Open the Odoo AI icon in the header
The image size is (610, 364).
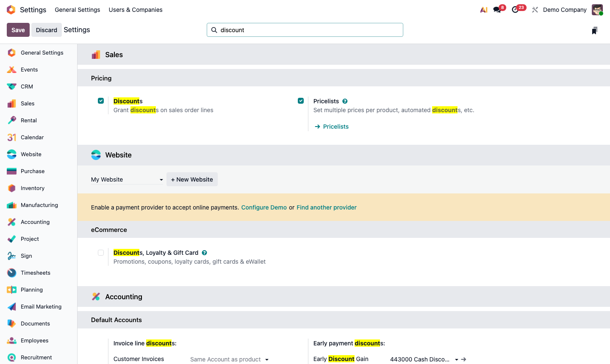pos(483,9)
